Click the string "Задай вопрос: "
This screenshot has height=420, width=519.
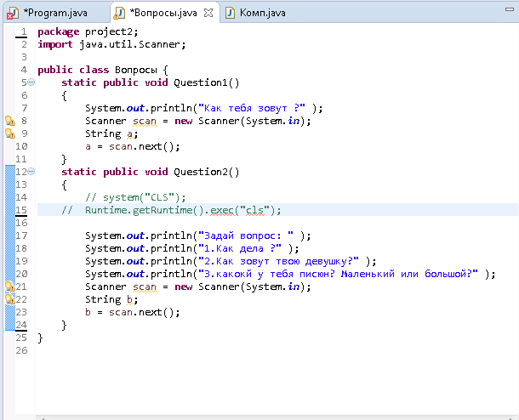[x=246, y=236]
